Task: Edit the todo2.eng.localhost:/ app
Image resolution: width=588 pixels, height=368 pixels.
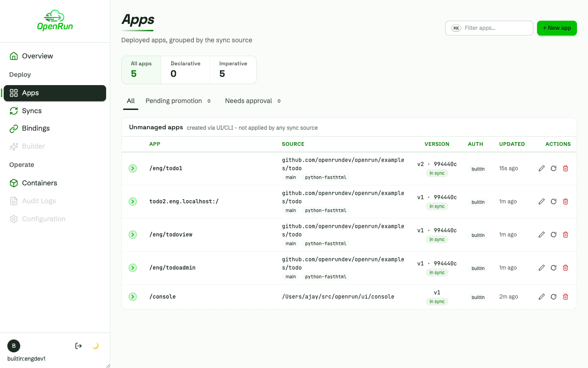Action: [x=542, y=201]
